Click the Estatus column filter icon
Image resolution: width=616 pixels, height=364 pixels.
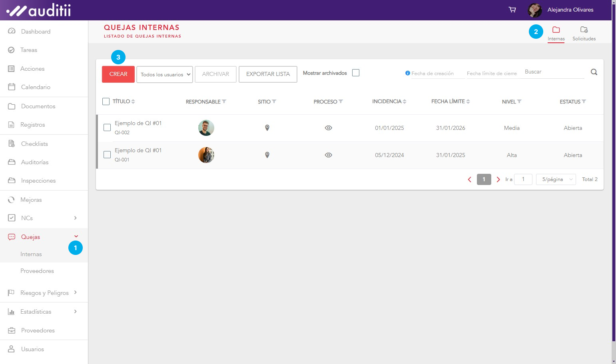coord(584,101)
